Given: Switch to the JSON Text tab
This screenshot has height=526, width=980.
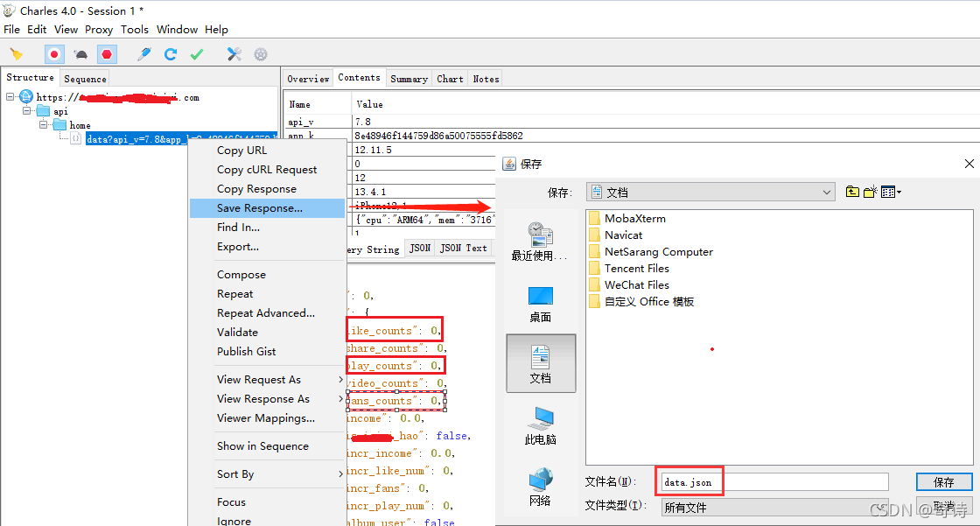Looking at the screenshot, I should 463,249.
